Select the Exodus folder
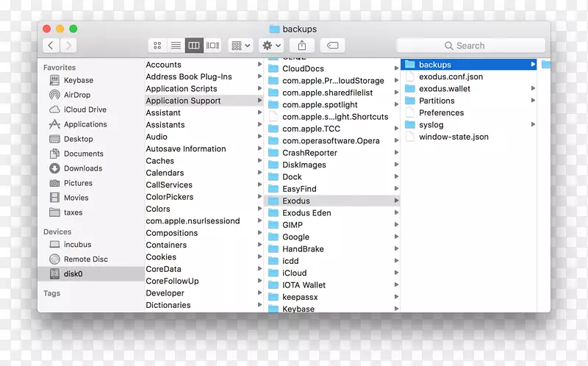This screenshot has height=366, width=588. point(332,201)
